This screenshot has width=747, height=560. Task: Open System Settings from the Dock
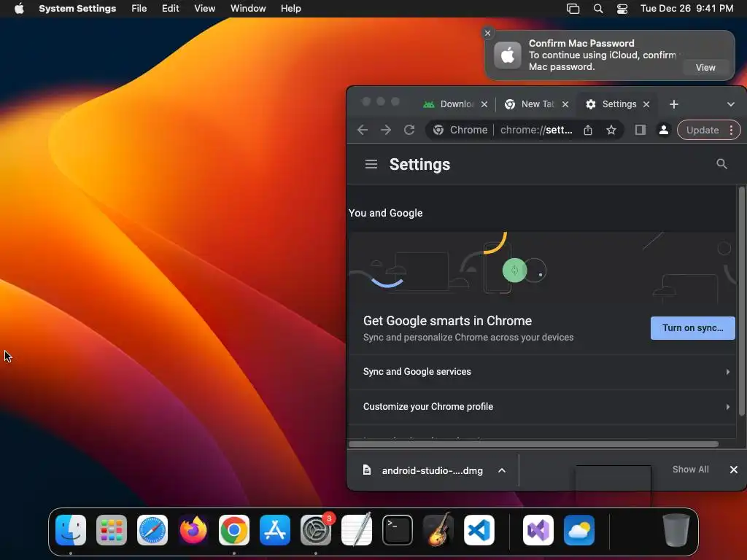coord(316,530)
